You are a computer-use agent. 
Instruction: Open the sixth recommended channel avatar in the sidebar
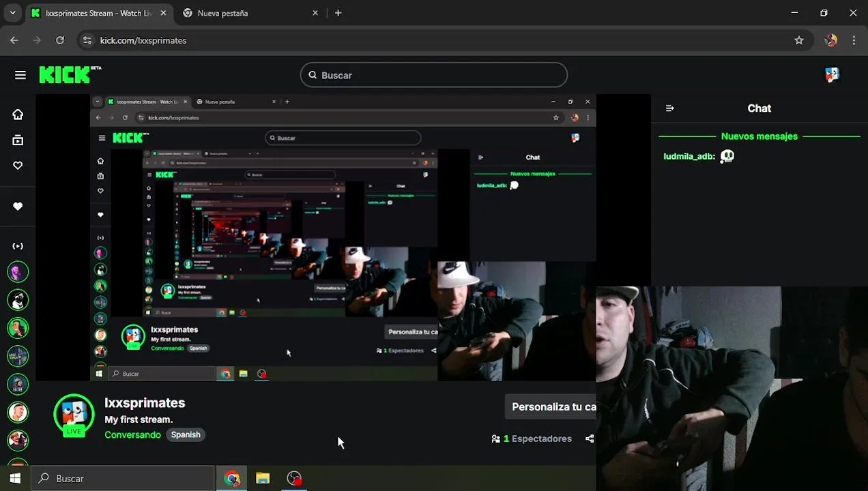point(18,412)
